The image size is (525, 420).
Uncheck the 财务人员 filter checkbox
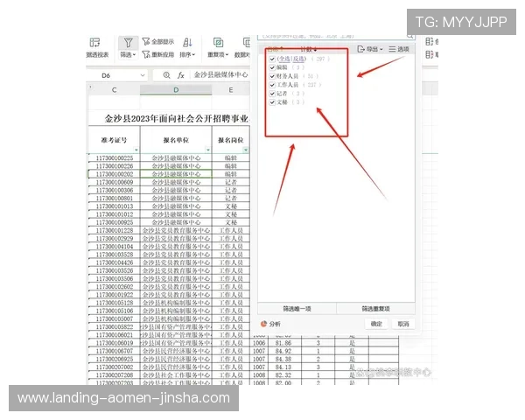click(x=272, y=76)
